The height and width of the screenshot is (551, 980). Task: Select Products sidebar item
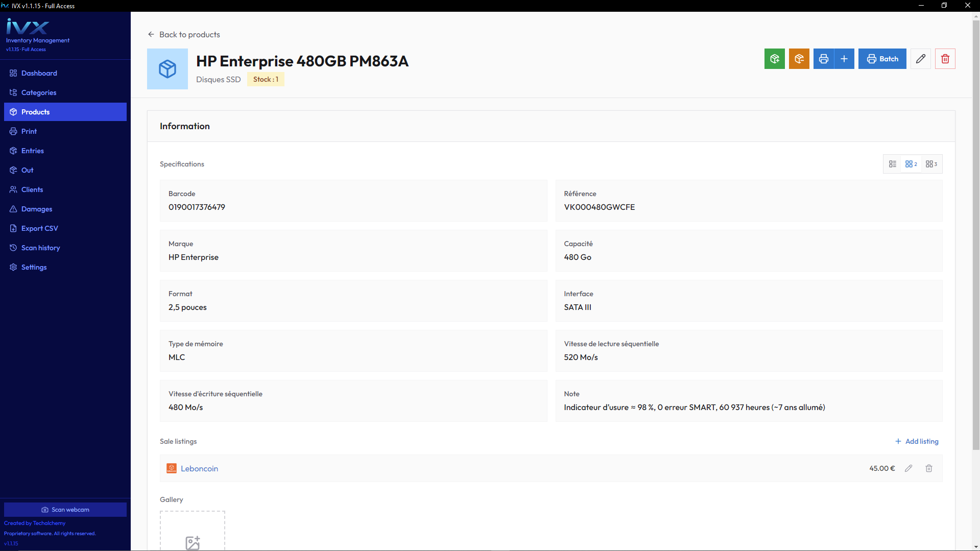[65, 112]
